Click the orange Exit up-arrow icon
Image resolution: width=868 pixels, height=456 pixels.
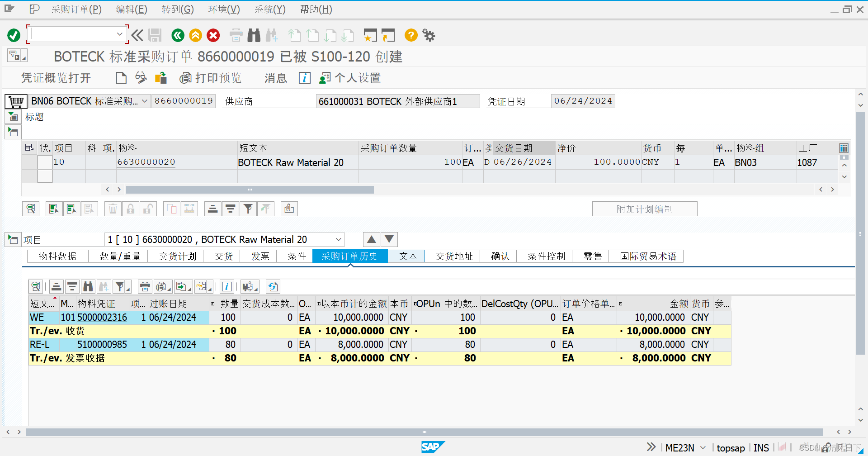196,35
